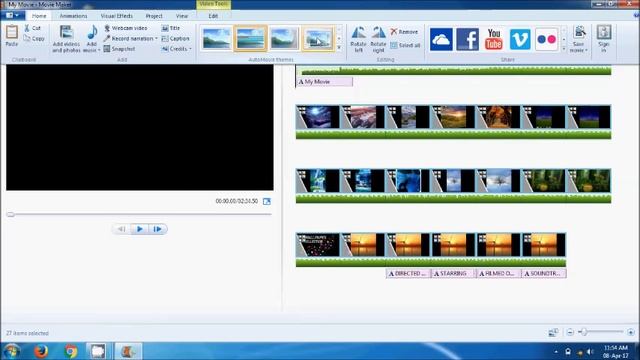Expand the Record narration dropdown arrow
Viewport: 640px width, 360px height.
click(156, 38)
